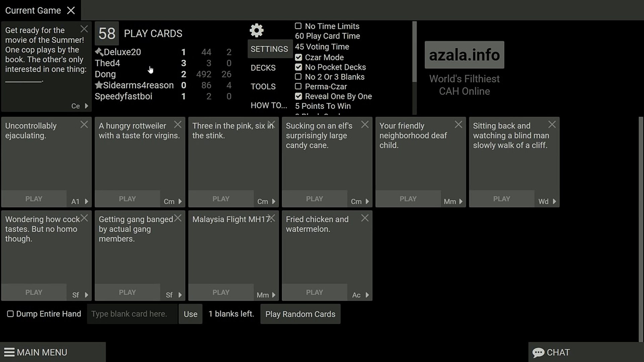Open the hamburger main menu icon

(x=9, y=353)
